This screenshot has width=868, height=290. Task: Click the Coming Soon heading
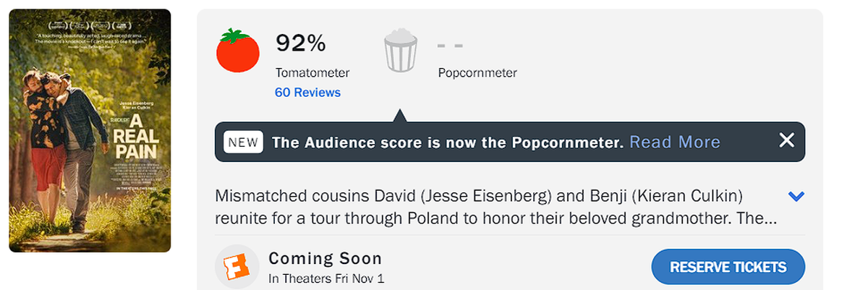325,258
